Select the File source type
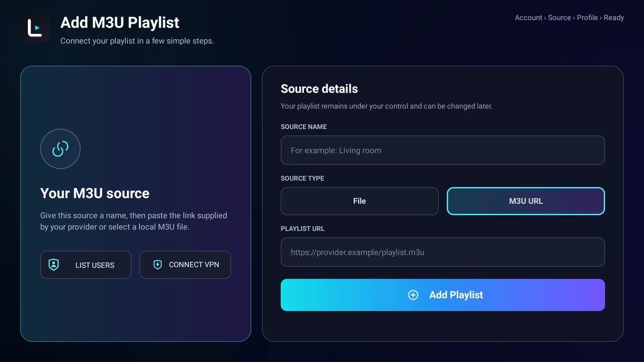644x362 pixels. pos(360,201)
